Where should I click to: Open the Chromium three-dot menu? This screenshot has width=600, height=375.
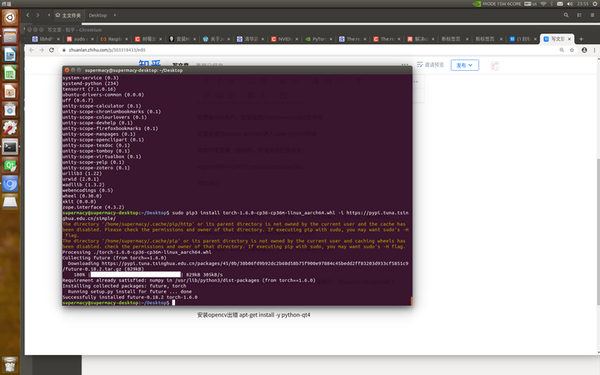[594, 50]
